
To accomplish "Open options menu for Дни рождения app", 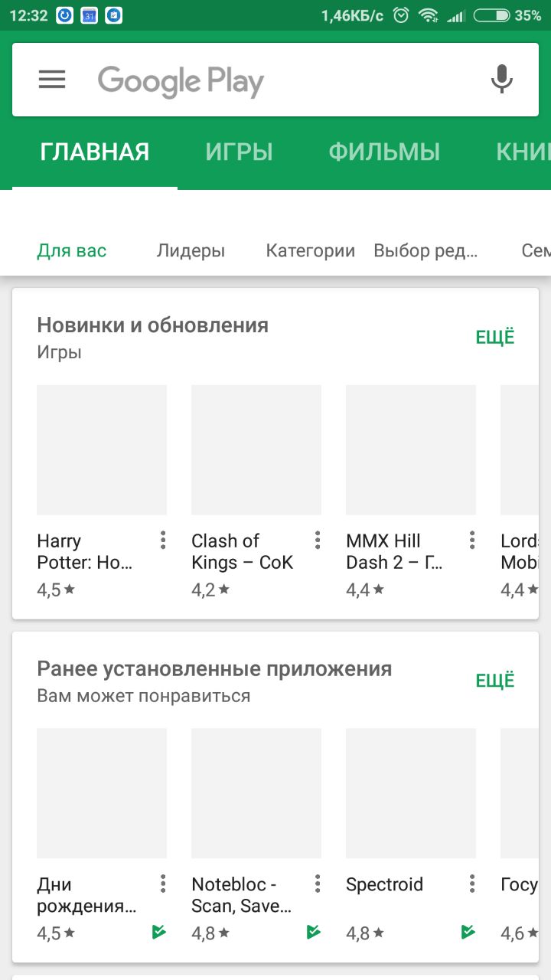I will point(163,884).
